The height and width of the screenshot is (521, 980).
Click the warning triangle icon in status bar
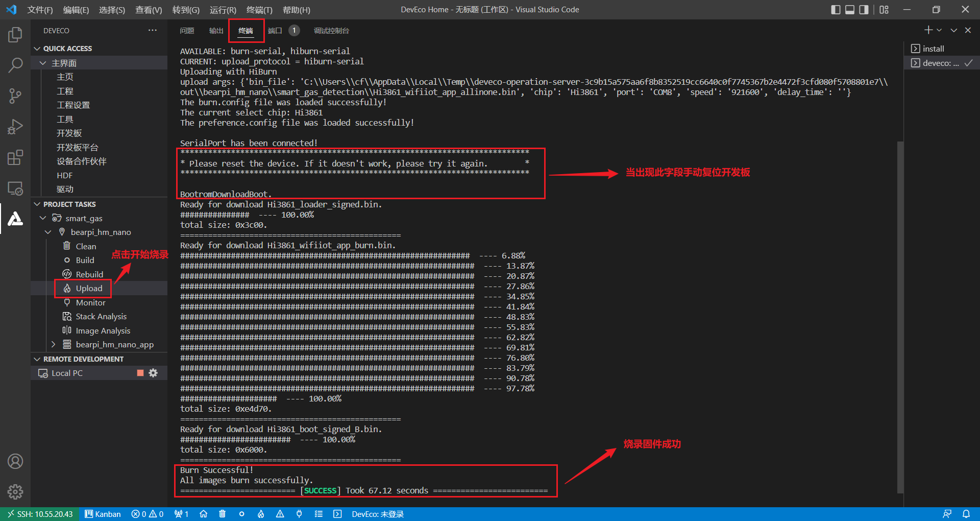[280, 514]
